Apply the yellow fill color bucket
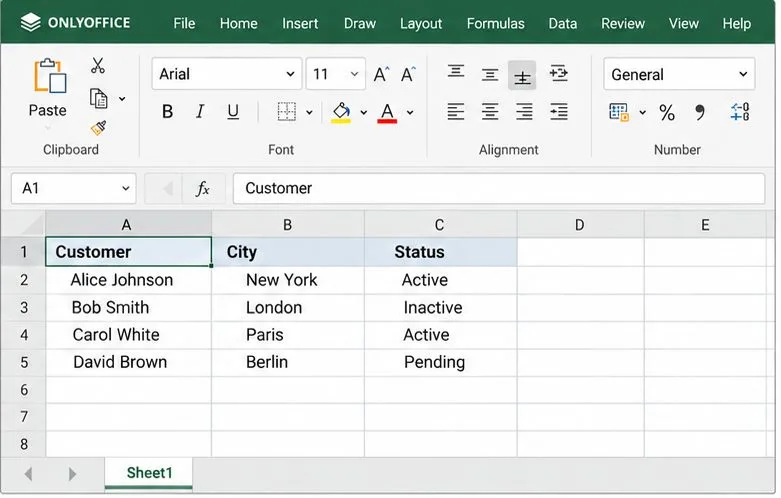 pyautogui.click(x=341, y=112)
